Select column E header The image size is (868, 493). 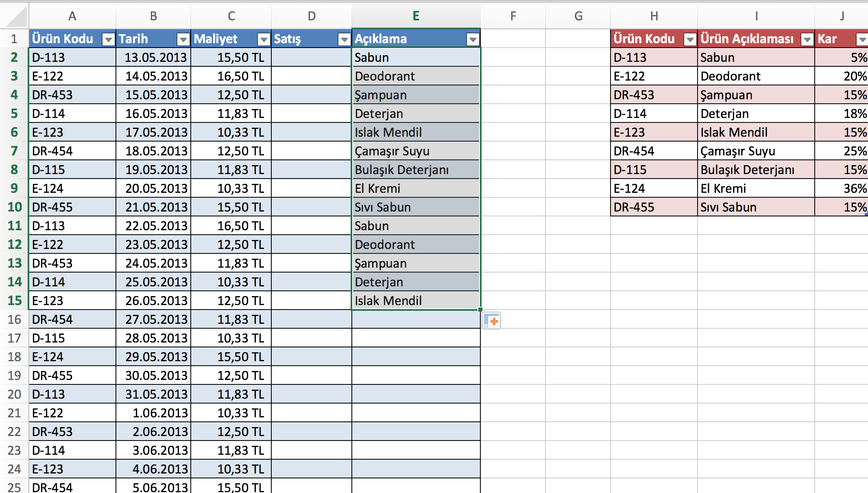point(416,16)
